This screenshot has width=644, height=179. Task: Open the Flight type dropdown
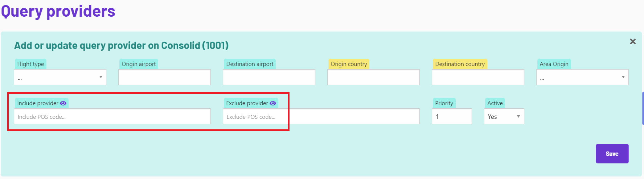[x=60, y=77]
